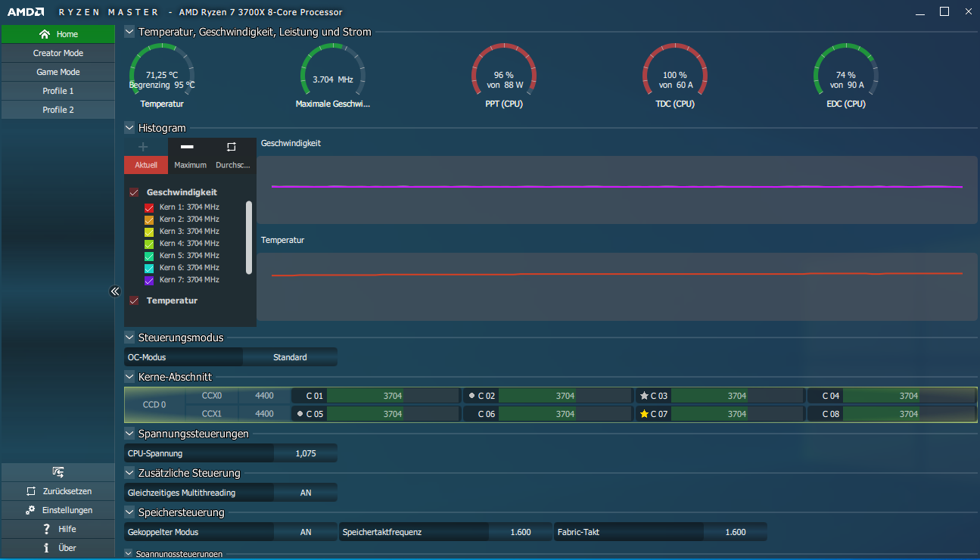Click the histogram list scrollbar
This screenshot has height=560, width=980.
pyautogui.click(x=249, y=238)
